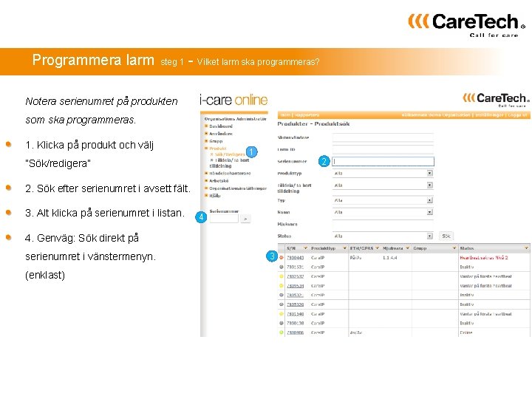Click the > button next to sidebar Serienummer
This screenshot has height=399, width=532.
coord(245,219)
